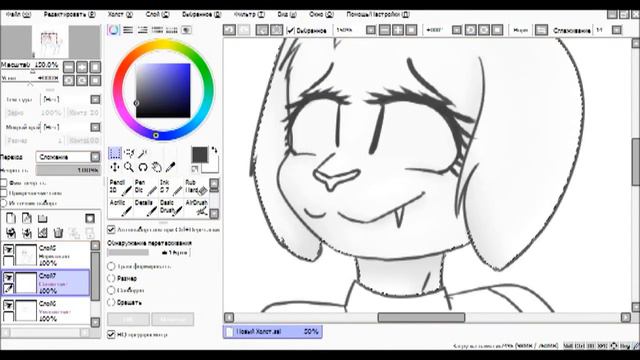Select the Rotate view tool
640x360 pixels.
pyautogui.click(x=143, y=167)
